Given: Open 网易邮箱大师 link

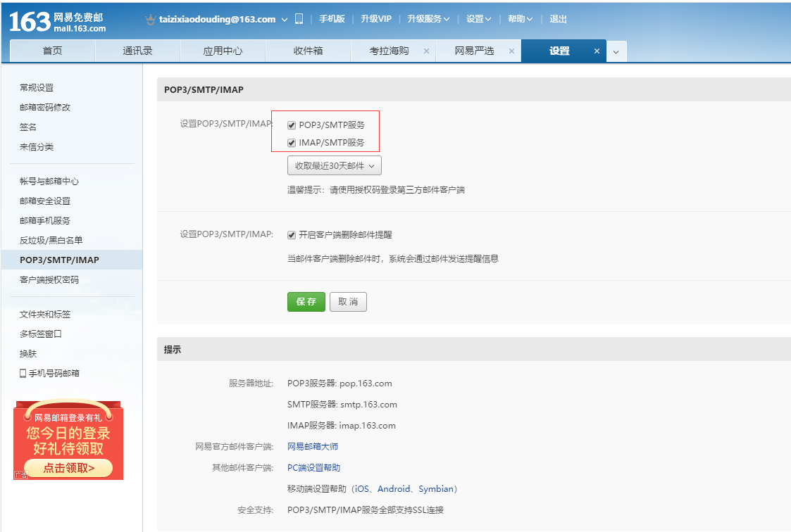Looking at the screenshot, I should pyautogui.click(x=313, y=446).
